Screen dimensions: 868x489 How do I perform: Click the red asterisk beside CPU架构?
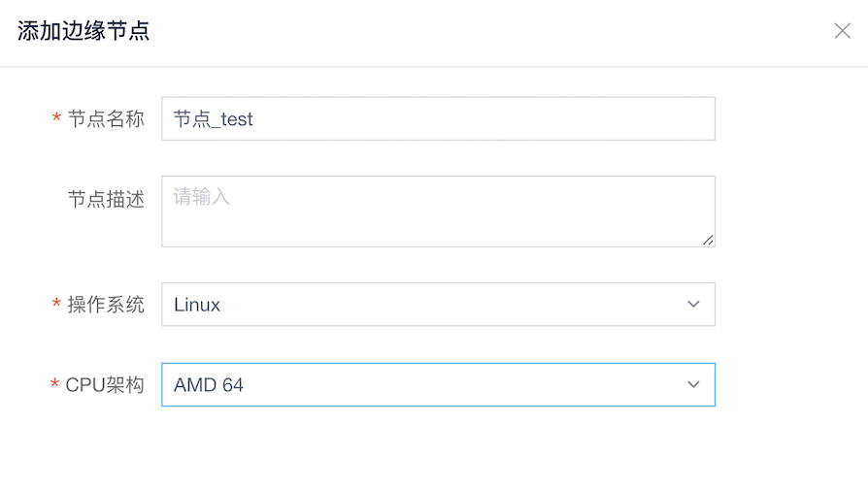click(x=54, y=386)
